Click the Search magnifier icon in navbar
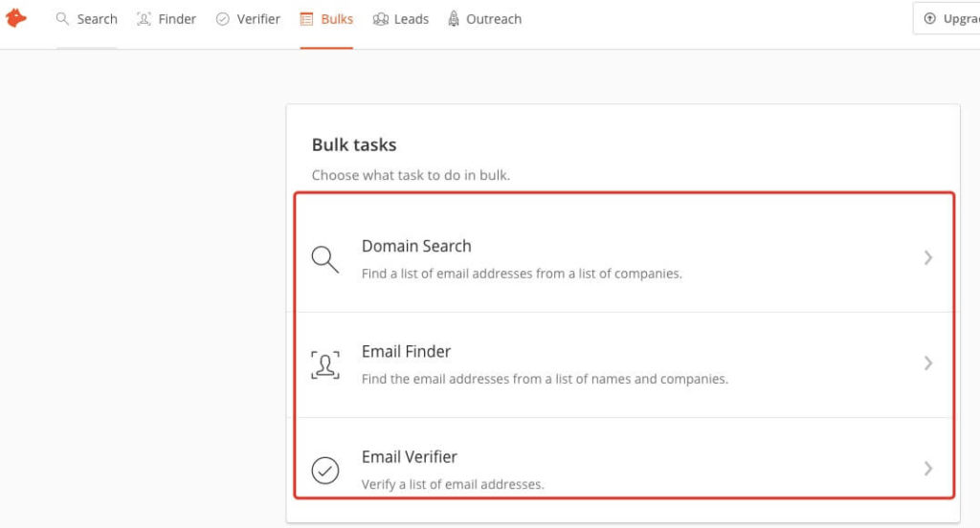 click(62, 19)
